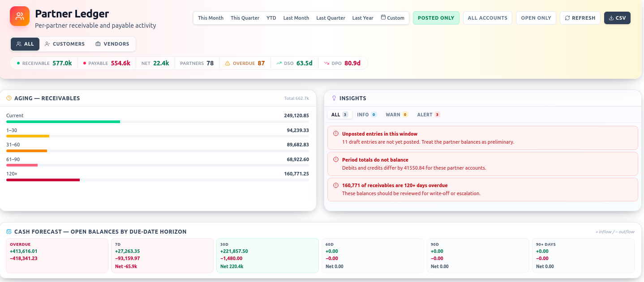Open the 7D cash forecast card
Viewport: 644px width, 282px height.
[x=163, y=255]
